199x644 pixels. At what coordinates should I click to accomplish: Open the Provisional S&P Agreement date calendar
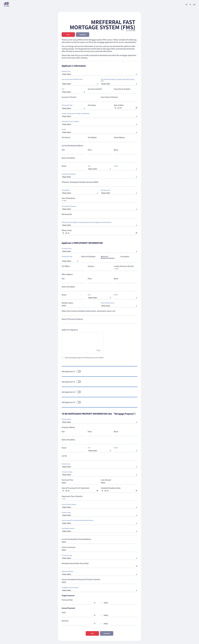pos(97,491)
